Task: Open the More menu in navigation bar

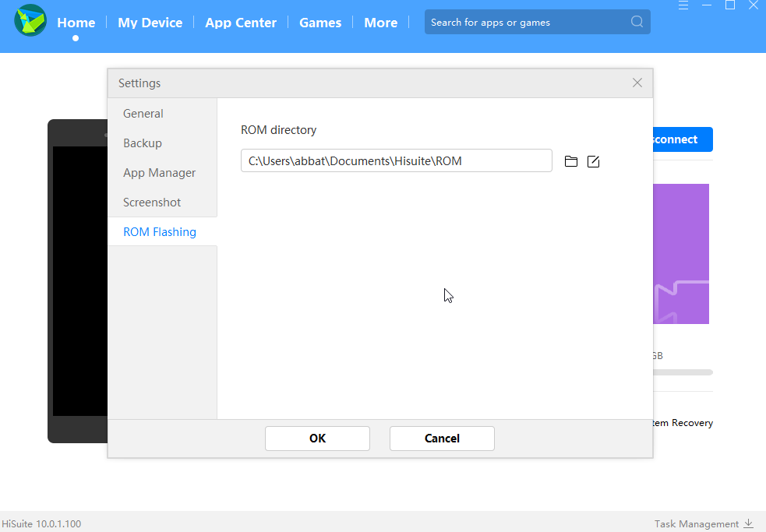Action: tap(380, 23)
